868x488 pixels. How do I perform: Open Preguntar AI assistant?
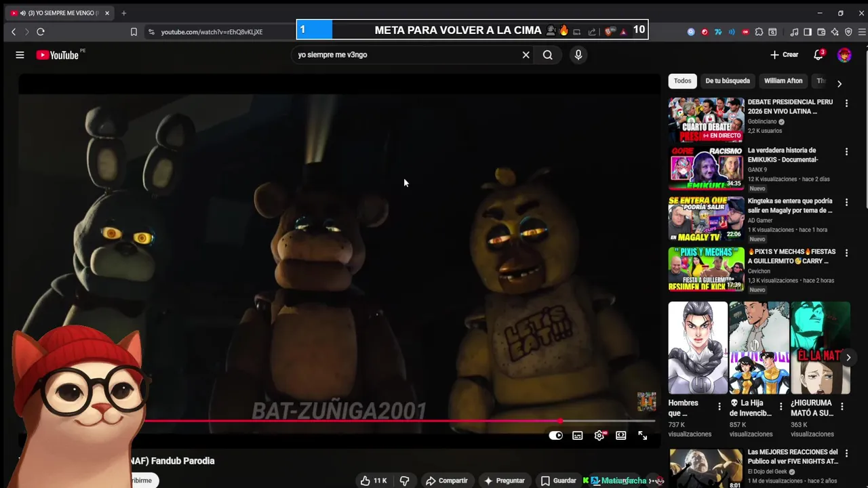[x=504, y=481]
